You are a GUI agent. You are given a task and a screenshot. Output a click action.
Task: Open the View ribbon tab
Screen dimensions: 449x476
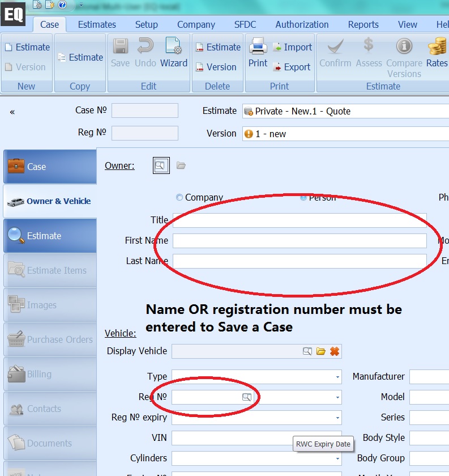point(408,24)
